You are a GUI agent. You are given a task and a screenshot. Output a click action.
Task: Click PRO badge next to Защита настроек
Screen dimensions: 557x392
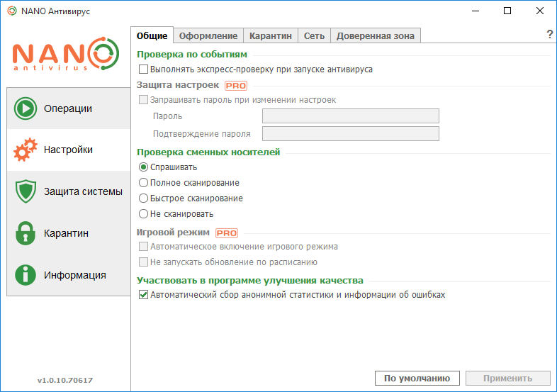[236, 86]
